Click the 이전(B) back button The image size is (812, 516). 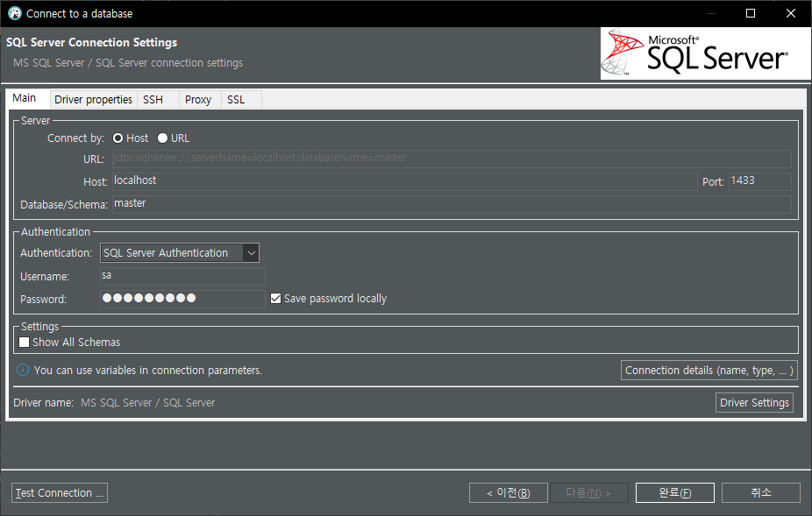point(508,492)
